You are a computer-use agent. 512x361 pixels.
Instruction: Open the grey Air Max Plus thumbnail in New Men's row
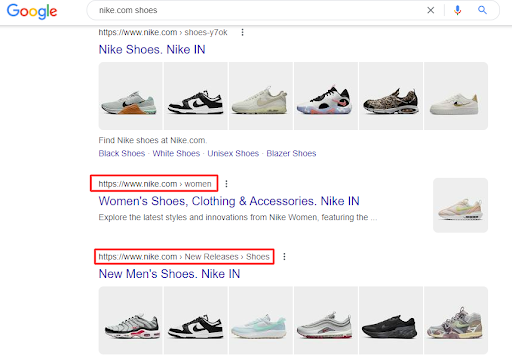point(131,320)
